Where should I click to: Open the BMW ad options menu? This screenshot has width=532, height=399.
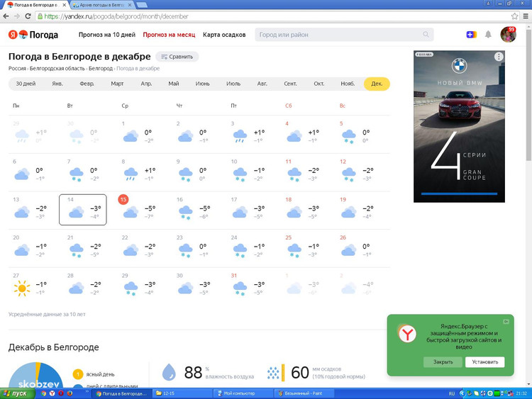pos(499,57)
